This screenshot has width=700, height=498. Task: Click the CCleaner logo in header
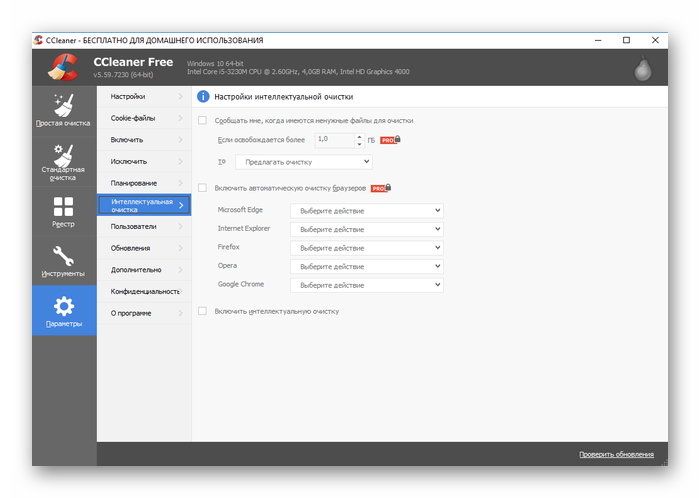coord(63,67)
